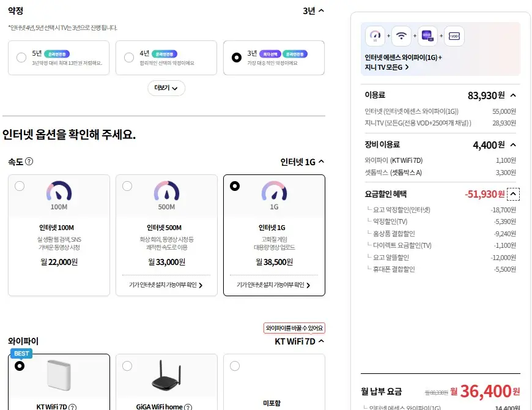Click the 셋톱박스 (셋톱박스 A) fee row
The image size is (532, 410).
(440, 173)
